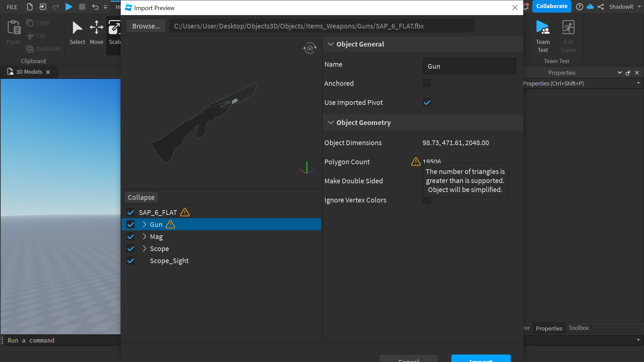
Task: Collapse the Object General section
Action: click(331, 44)
